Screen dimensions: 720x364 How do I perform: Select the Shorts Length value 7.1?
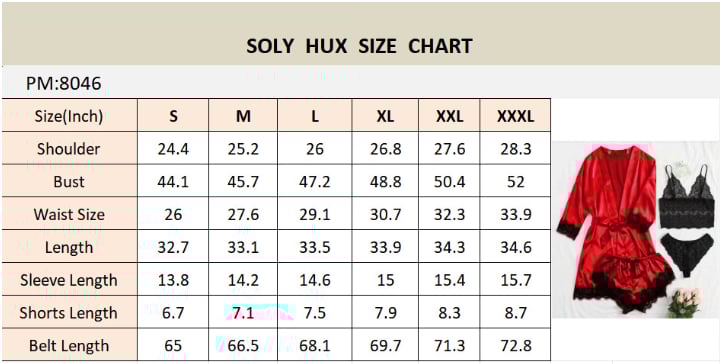(243, 313)
